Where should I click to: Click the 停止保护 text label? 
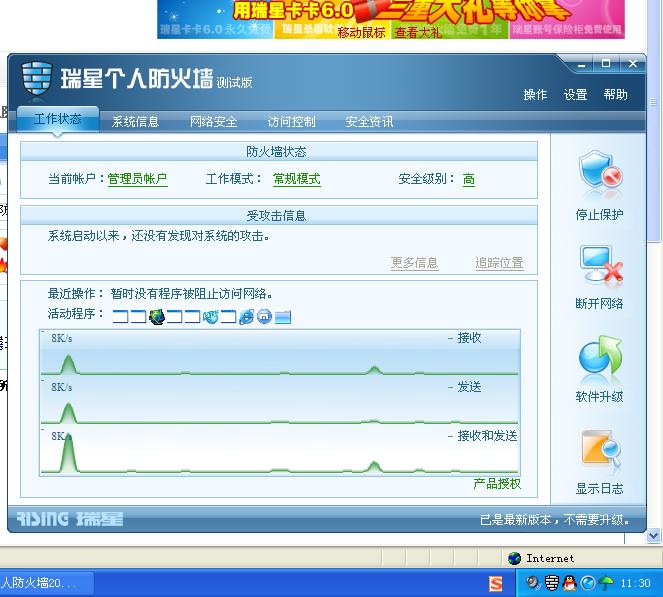click(x=600, y=215)
